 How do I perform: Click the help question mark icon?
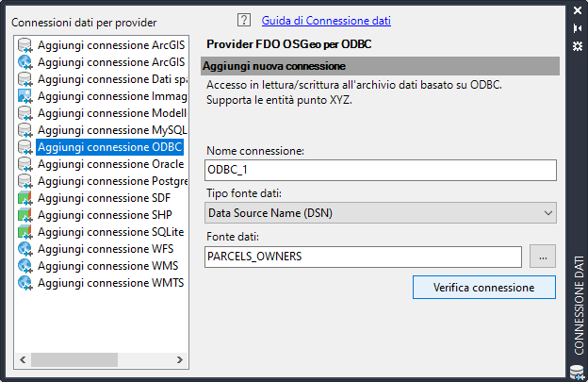pos(244,20)
